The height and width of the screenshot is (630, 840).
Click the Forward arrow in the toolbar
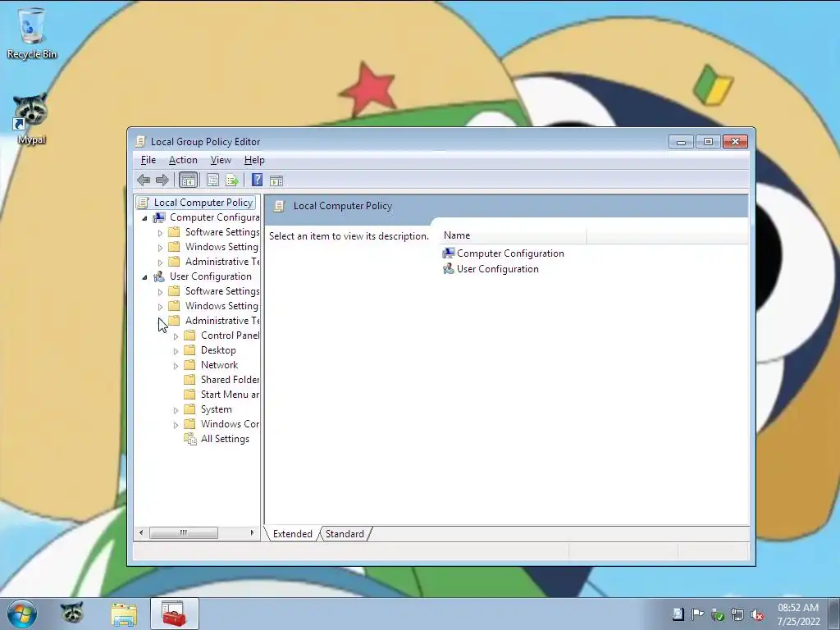(x=162, y=180)
